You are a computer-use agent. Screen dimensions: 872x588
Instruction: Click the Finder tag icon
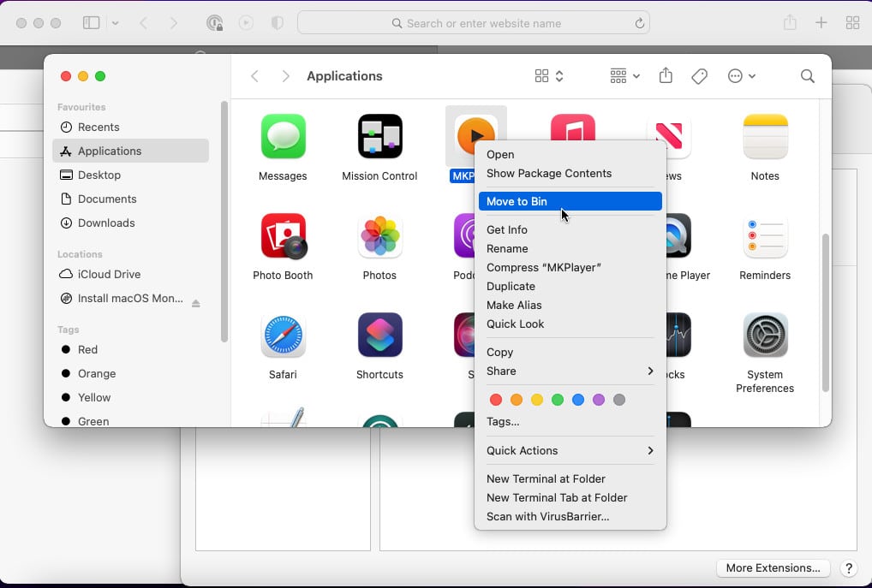[x=699, y=76]
